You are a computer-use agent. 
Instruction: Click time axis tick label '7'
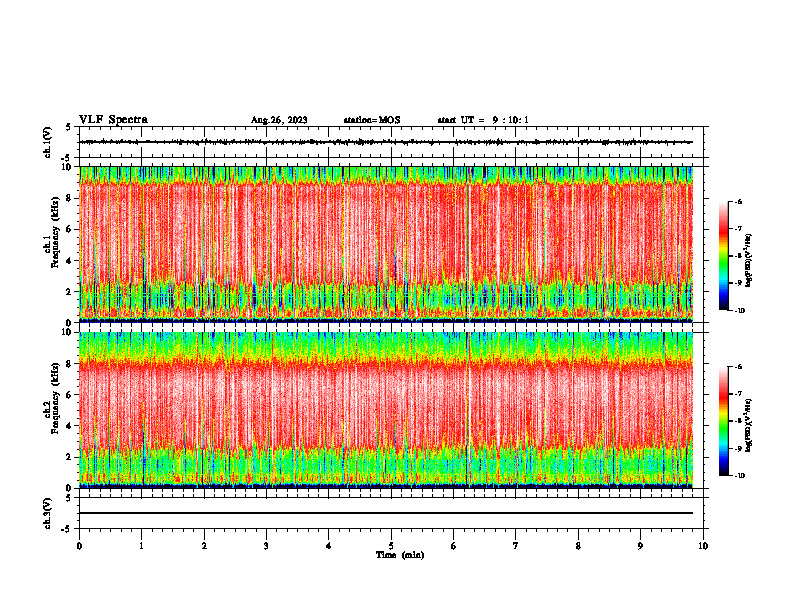click(x=516, y=546)
